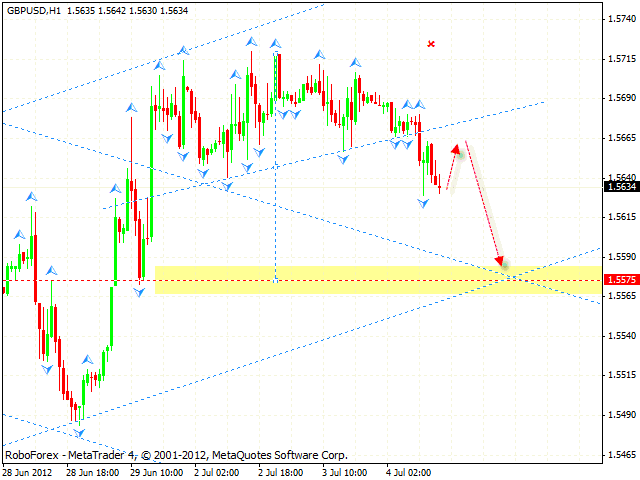Select the 1.5575 red price level label
This screenshot has height=480, width=640.
point(622,280)
